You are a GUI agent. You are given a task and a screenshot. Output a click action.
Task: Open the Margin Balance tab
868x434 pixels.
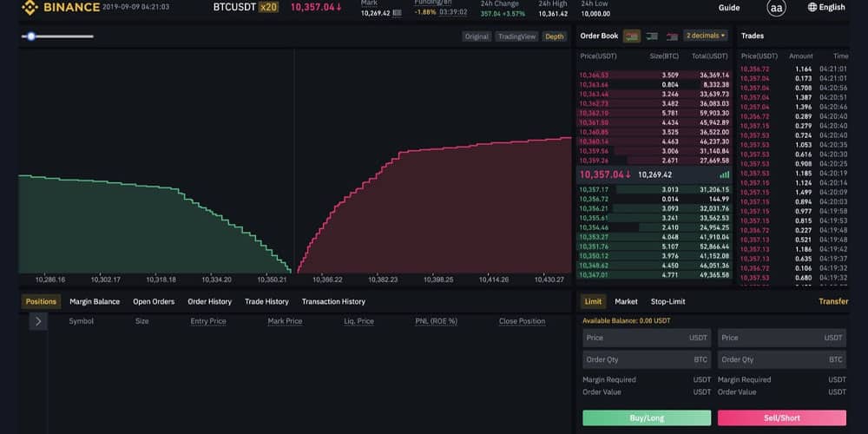pos(95,302)
